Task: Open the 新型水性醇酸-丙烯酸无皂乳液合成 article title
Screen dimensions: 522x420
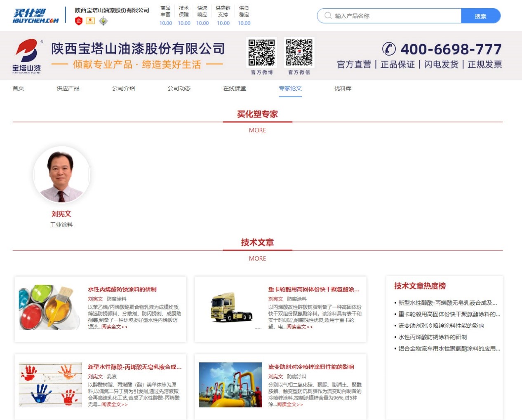Action: click(135, 367)
